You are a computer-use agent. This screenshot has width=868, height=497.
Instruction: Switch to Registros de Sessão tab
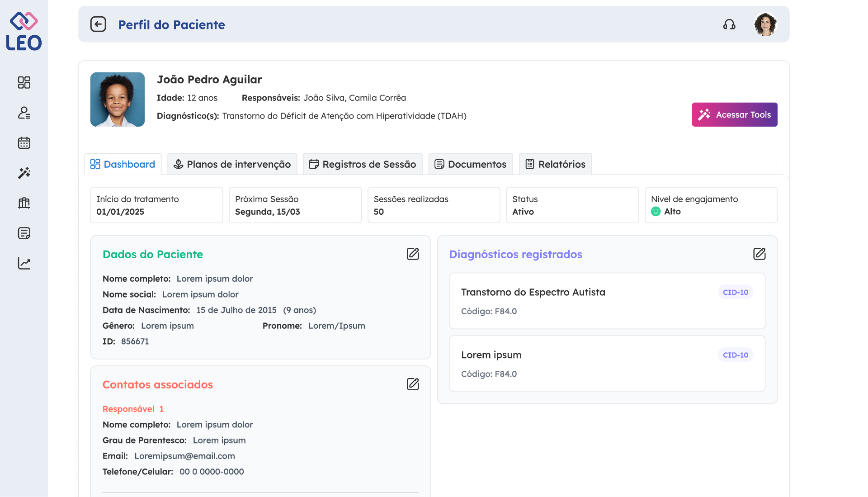(x=363, y=164)
